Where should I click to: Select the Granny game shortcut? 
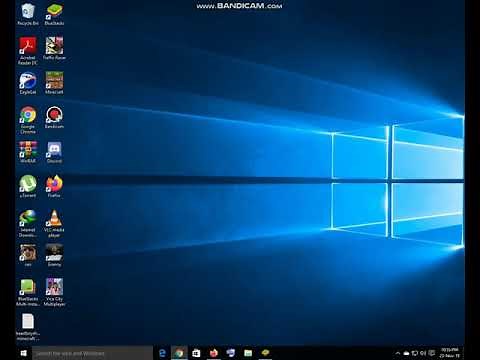click(54, 256)
